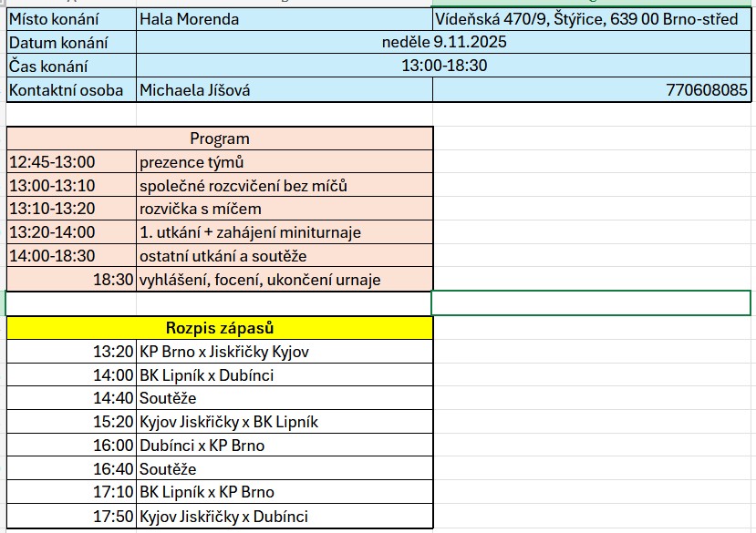Viewport: 756px width, 533px height.
Task: Select the "Program" header cell
Action: 219,138
